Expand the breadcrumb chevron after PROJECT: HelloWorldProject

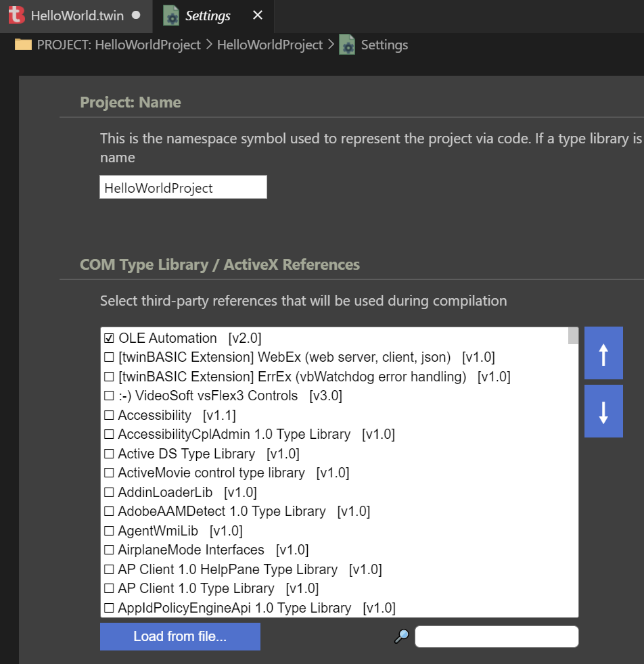click(209, 45)
